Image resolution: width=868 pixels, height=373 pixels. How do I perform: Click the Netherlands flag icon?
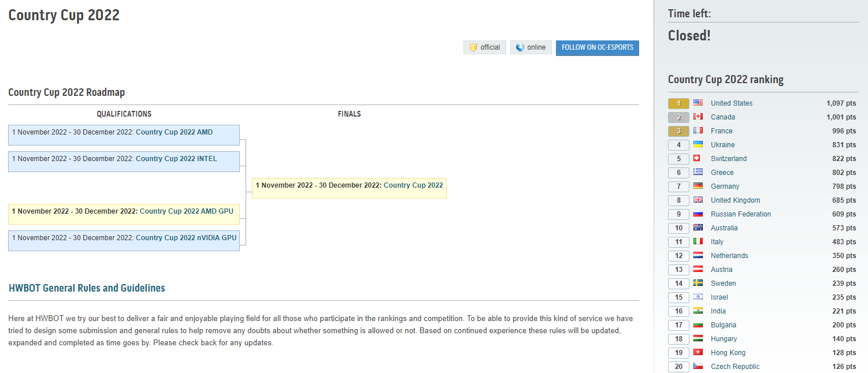tap(698, 255)
